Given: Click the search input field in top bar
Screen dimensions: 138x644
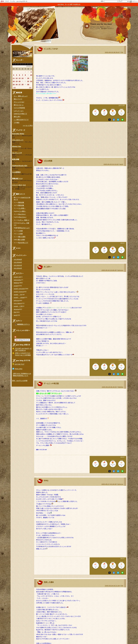Looking at the screenshot, I should coord(111,1).
